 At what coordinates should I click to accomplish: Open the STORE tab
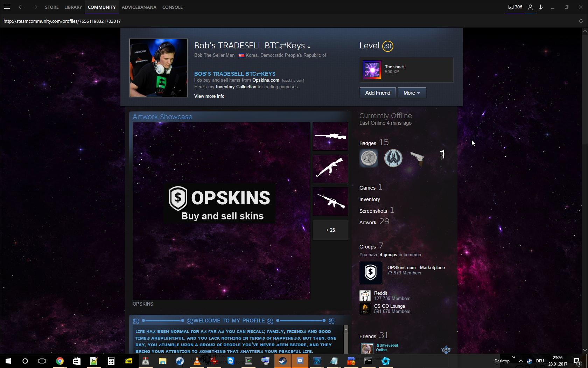click(52, 7)
